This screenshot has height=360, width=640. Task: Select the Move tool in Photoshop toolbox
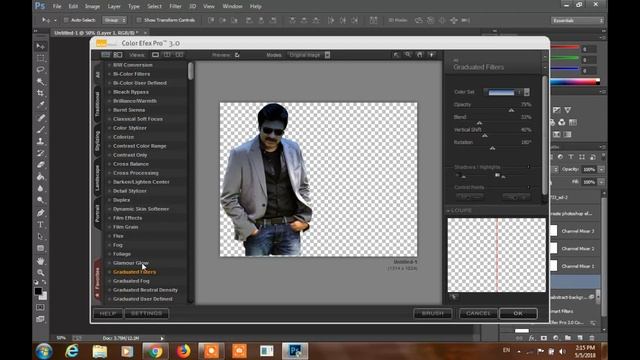(40, 46)
